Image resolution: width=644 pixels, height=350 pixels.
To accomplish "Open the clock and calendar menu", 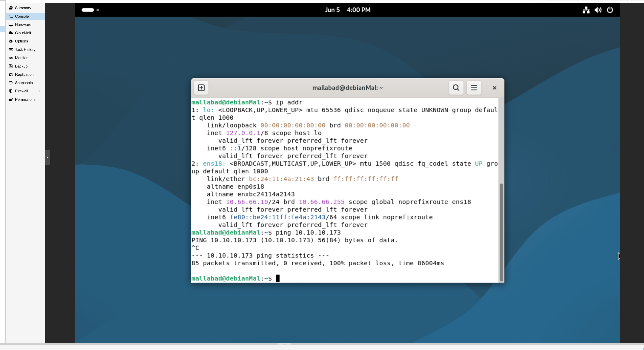I will click(x=347, y=10).
